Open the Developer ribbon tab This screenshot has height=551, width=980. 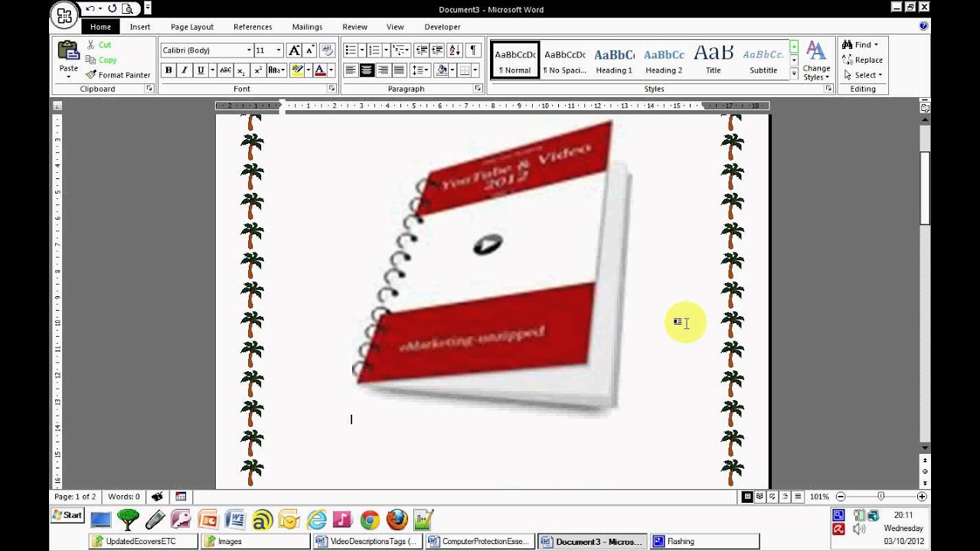click(x=443, y=27)
